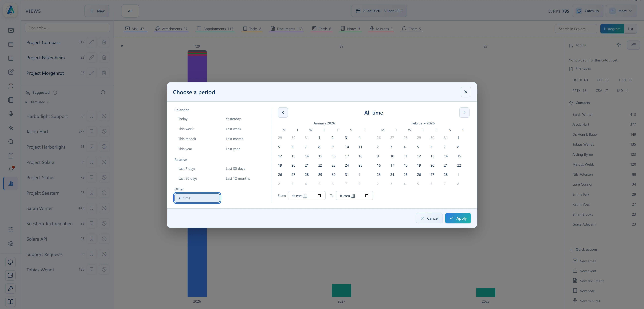Delete Project Falkenheim view with trash icon

point(104,58)
